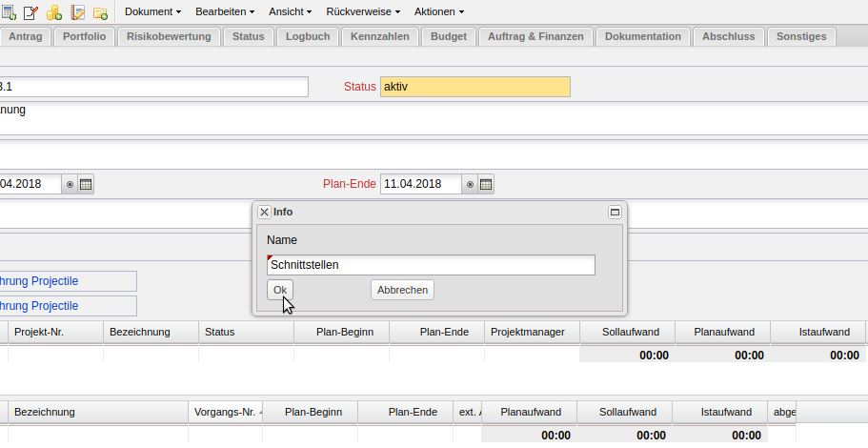
Task: Click the Name field containing Schnittstellen
Action: pos(431,265)
